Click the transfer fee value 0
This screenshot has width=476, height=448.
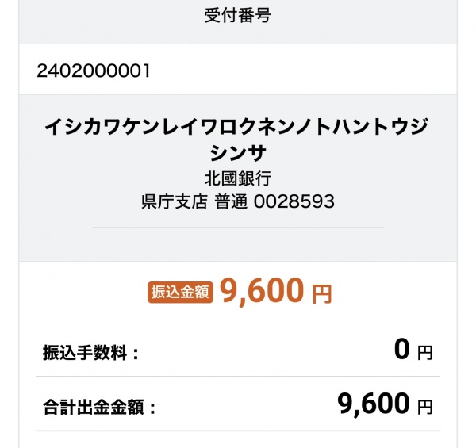point(402,350)
